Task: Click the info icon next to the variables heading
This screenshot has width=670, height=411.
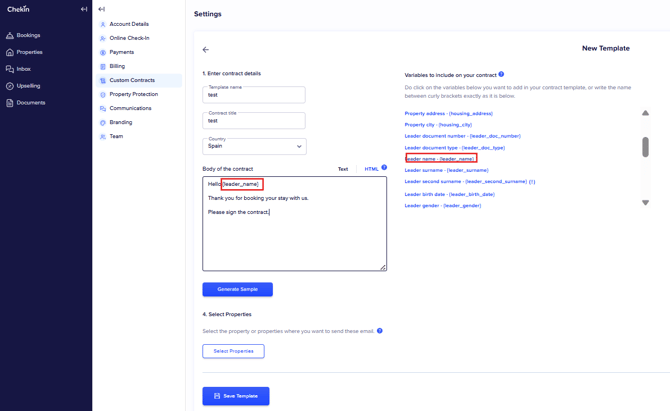Action: point(501,74)
